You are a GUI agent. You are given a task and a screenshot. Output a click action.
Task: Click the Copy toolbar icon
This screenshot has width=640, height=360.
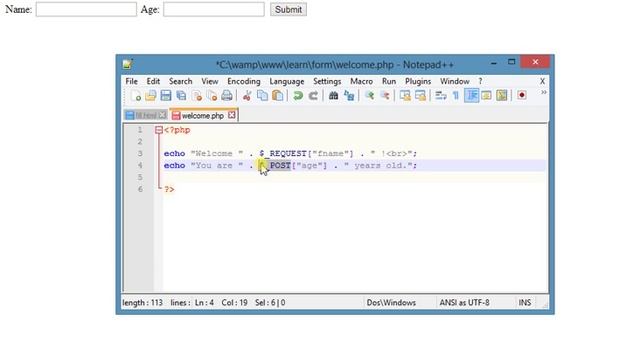coord(262,96)
